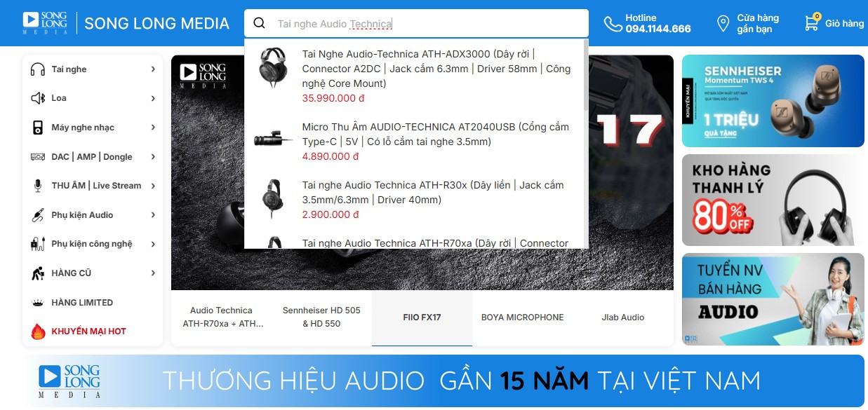Expand the DAC | AMP | Dongle chevron
The height and width of the screenshot is (410, 868).
click(153, 157)
